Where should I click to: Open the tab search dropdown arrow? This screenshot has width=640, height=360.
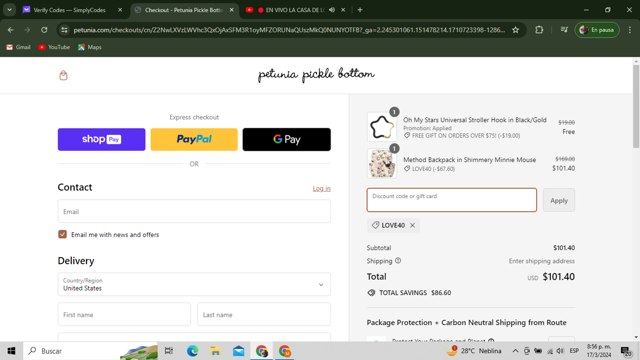tap(9, 10)
